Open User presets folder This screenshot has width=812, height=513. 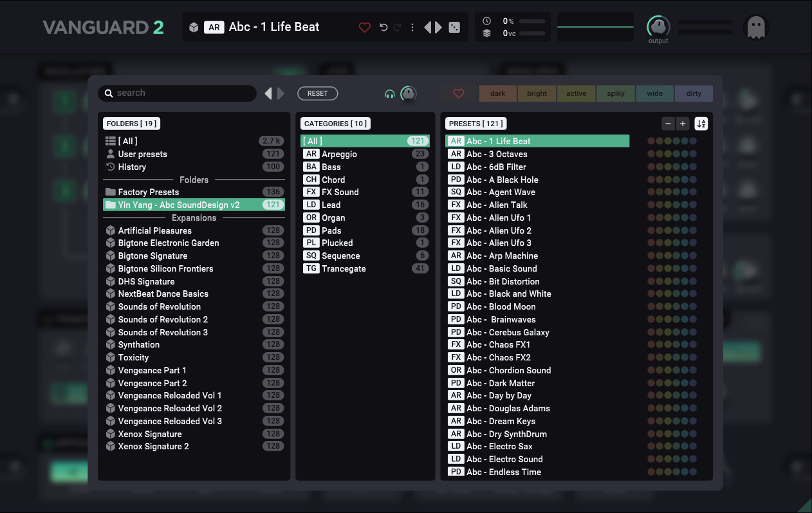[x=194, y=154]
